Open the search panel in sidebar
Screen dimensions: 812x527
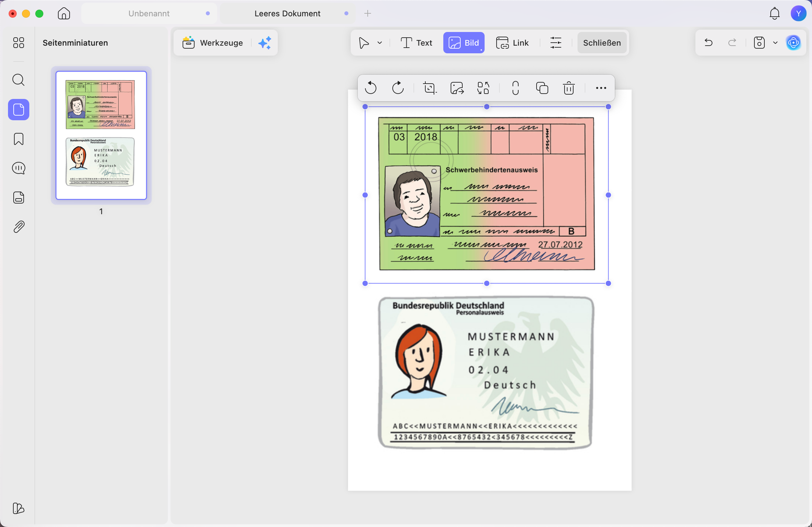(18, 80)
